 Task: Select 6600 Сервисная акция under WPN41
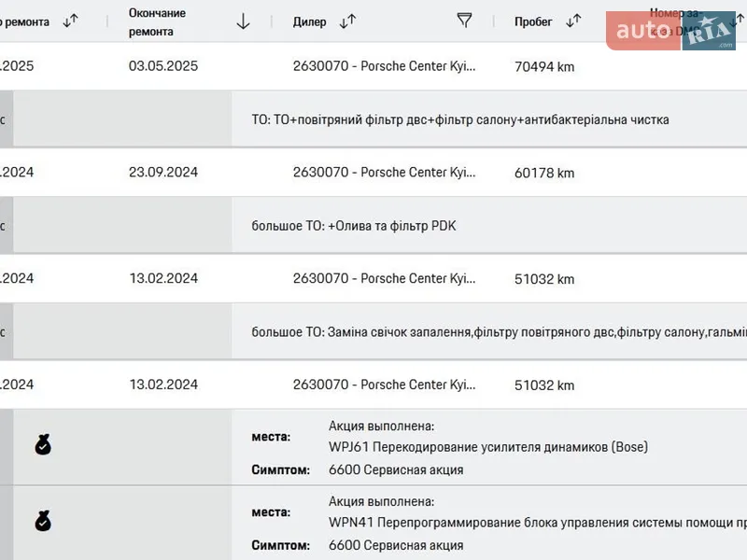396,545
